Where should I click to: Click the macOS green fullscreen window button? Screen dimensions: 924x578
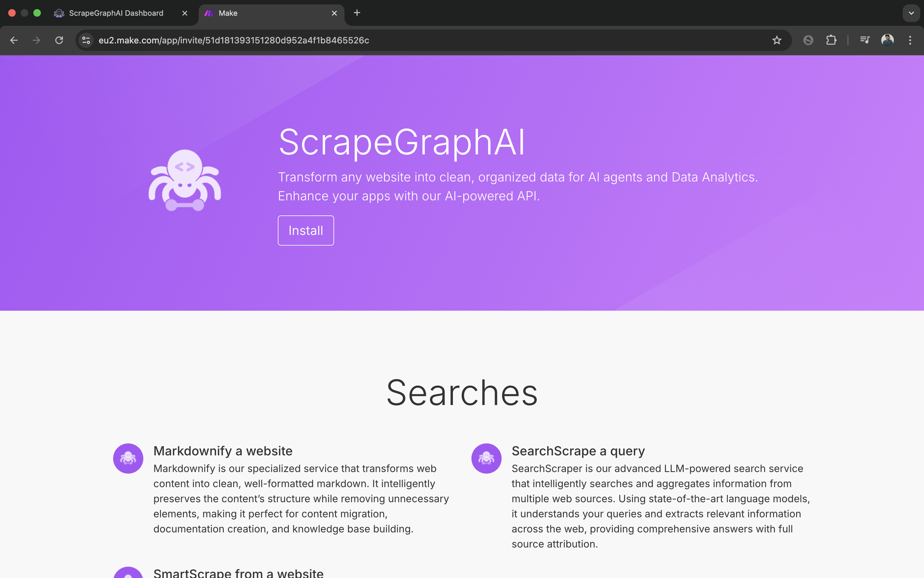point(37,13)
